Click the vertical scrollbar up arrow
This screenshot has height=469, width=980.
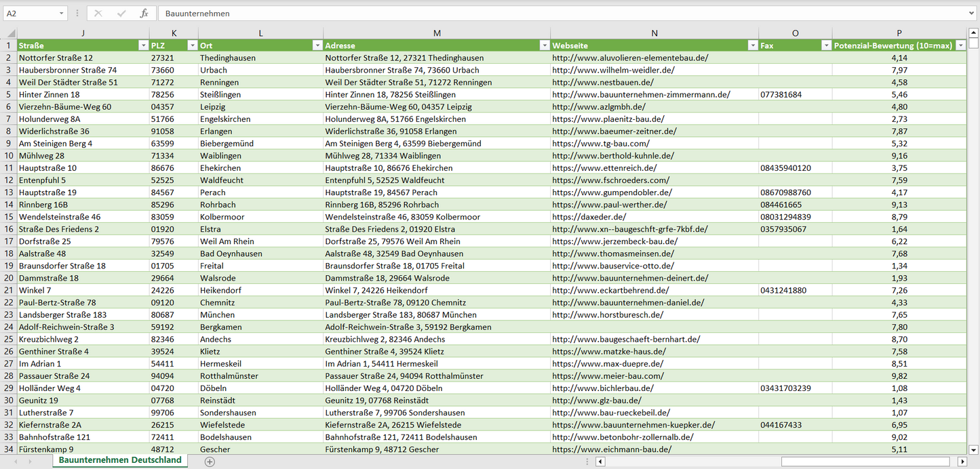tap(974, 33)
